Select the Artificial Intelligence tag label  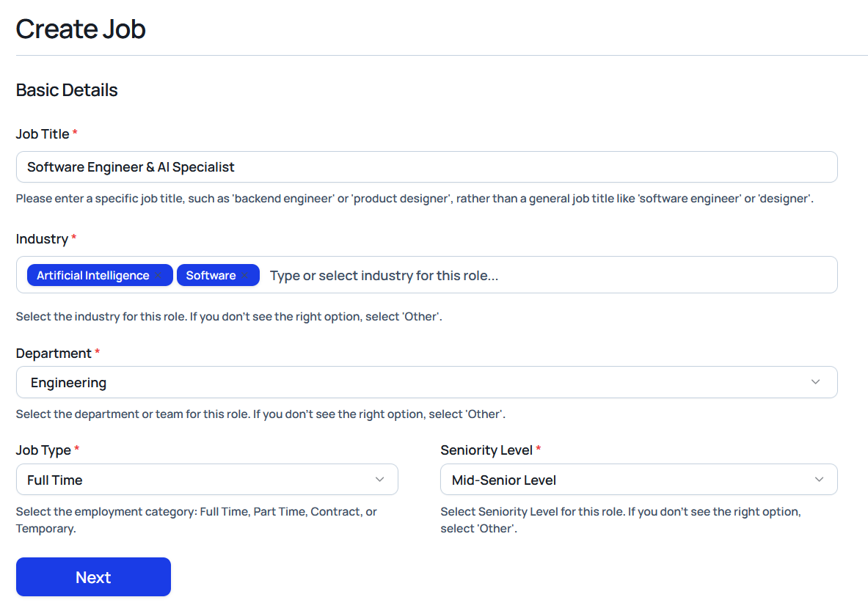pyautogui.click(x=92, y=276)
